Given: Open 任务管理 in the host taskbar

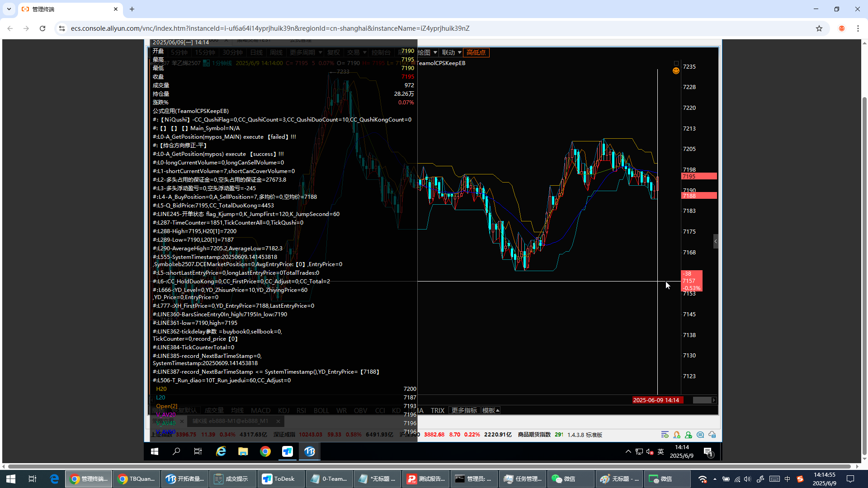Looking at the screenshot, I should [522, 479].
